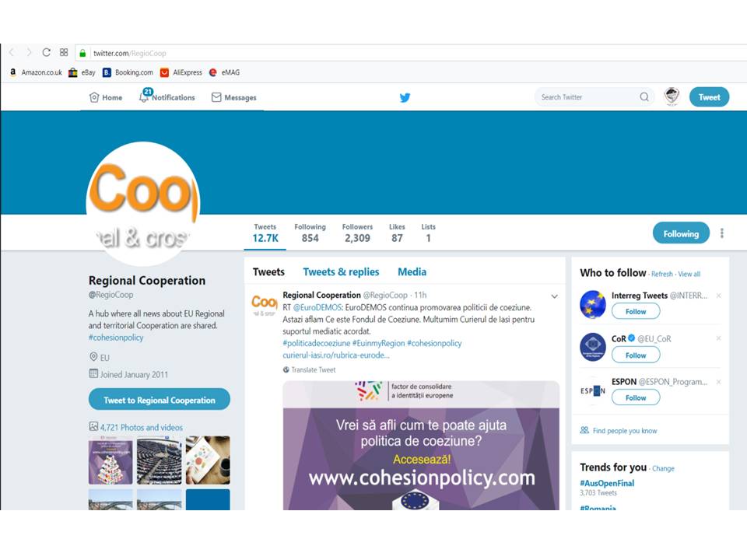Follow the ESPON account
The height and width of the screenshot is (560, 747).
click(x=636, y=397)
